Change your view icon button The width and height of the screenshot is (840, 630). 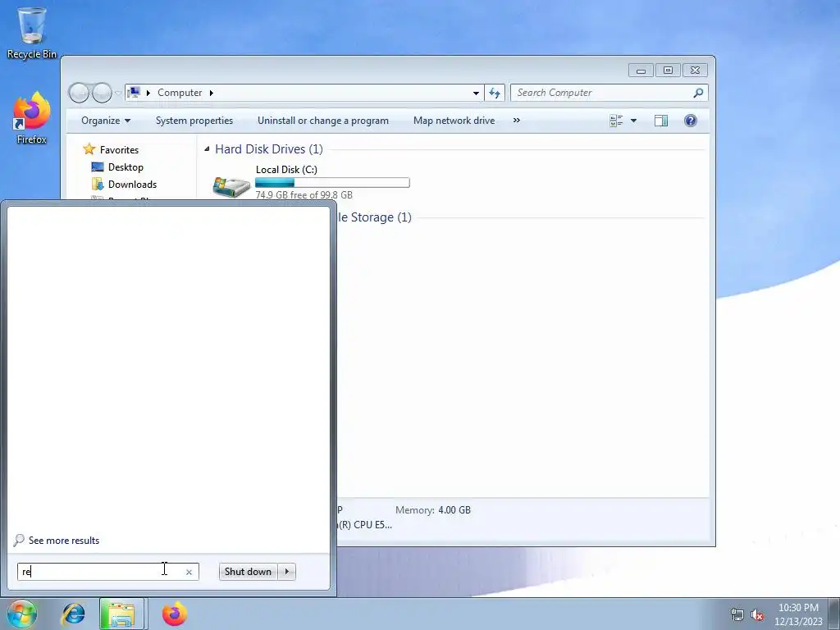616,121
